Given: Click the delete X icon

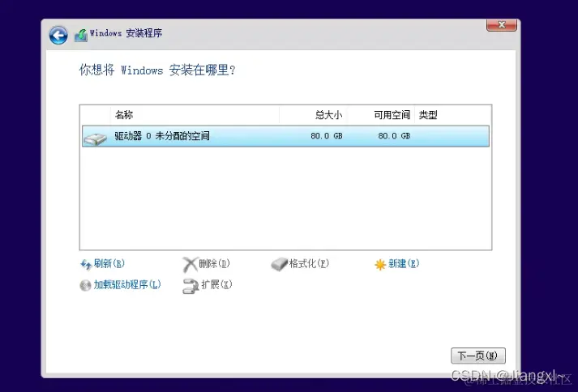Looking at the screenshot, I should pos(191,265).
